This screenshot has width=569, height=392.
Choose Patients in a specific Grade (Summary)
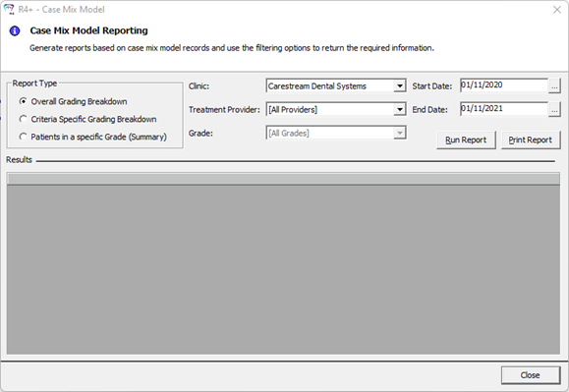[x=93, y=138]
